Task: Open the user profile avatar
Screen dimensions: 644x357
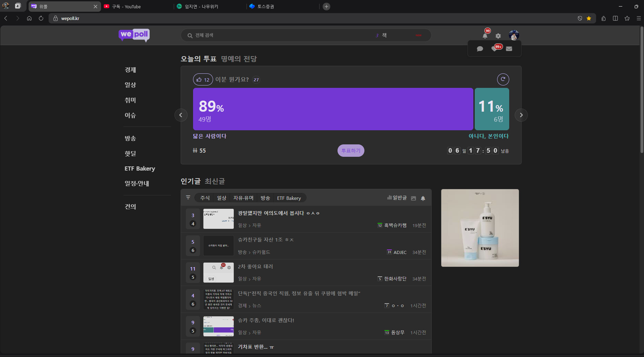Action: tap(514, 35)
